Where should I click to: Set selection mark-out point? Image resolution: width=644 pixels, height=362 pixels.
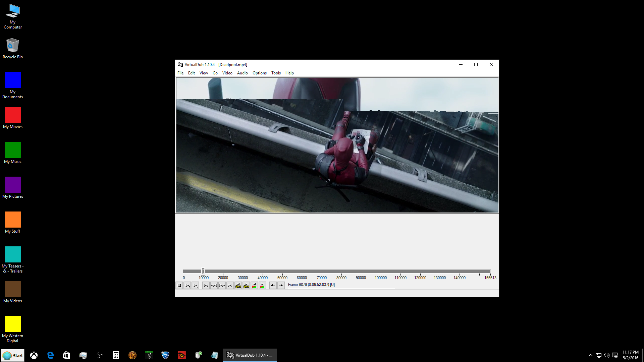coord(281,286)
